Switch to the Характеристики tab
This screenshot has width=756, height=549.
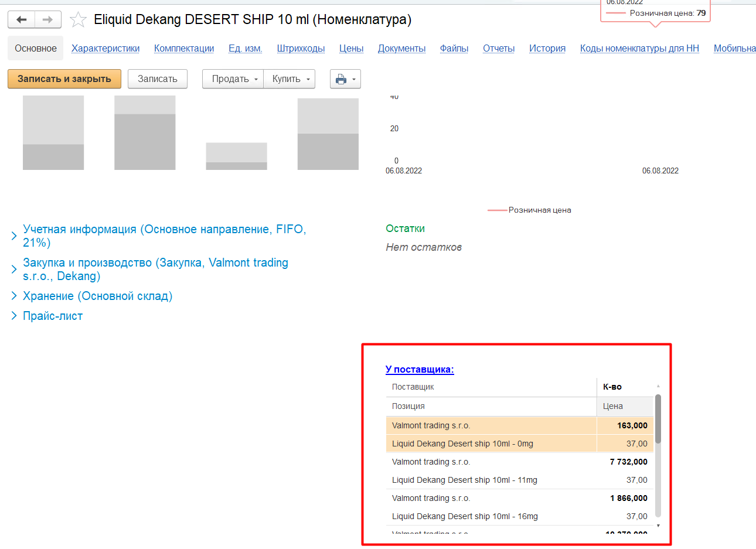pyautogui.click(x=105, y=49)
